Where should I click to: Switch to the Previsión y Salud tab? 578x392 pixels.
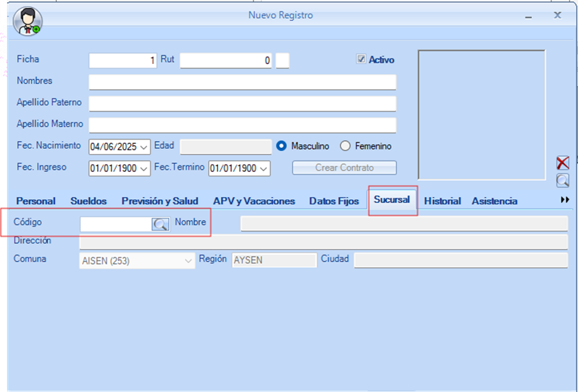(159, 201)
